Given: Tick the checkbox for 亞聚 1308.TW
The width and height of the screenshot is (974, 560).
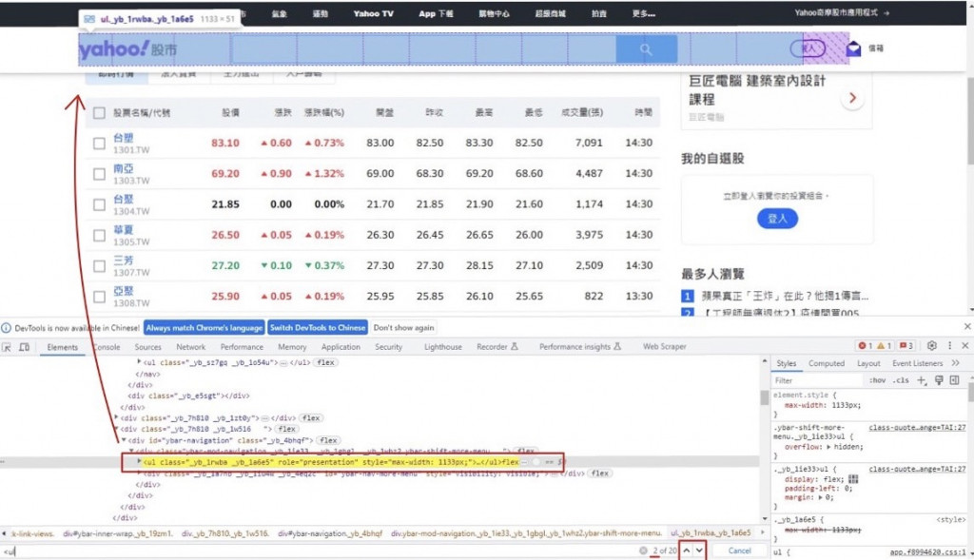Looking at the screenshot, I should pos(99,297).
